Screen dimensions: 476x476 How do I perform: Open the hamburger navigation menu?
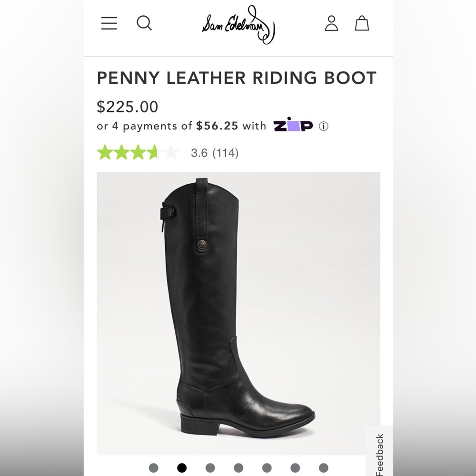109,23
